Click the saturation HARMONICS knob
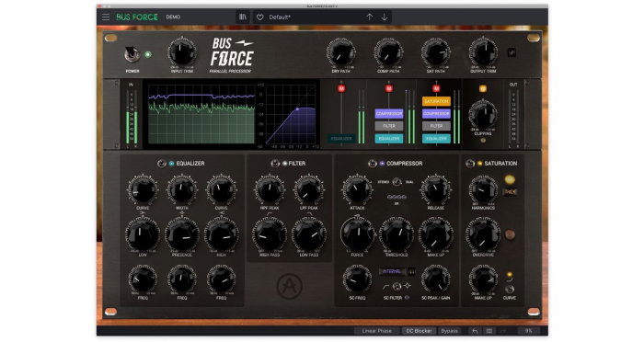The height and width of the screenshot is (342, 644). 483,190
